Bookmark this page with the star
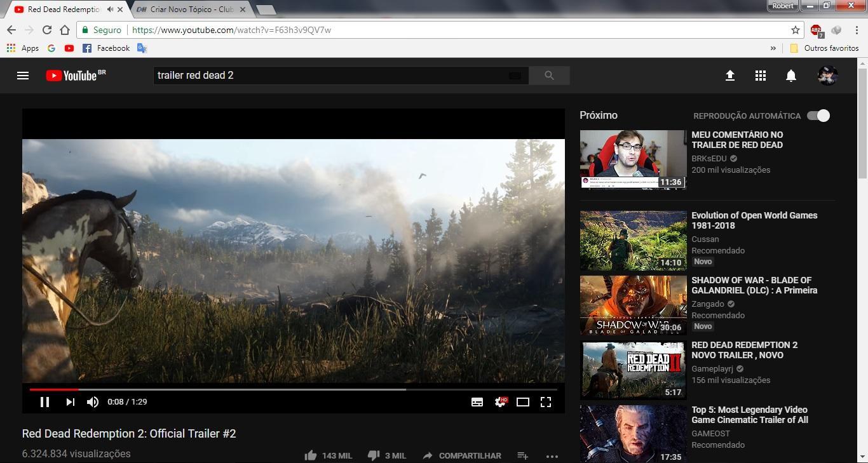Screen dimensions: 868x463 [x=795, y=30]
